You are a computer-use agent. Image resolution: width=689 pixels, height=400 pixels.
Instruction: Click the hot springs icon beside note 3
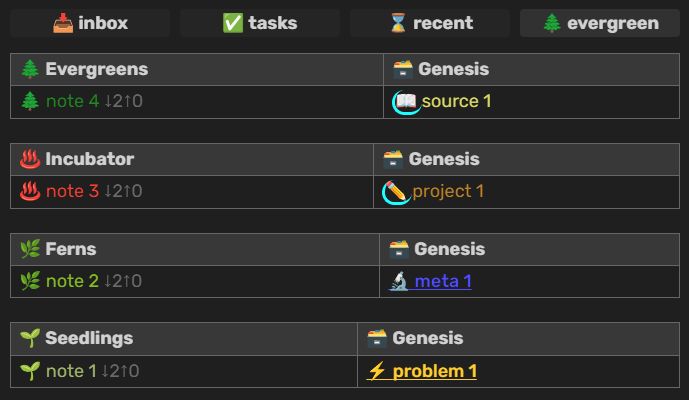pos(30,191)
